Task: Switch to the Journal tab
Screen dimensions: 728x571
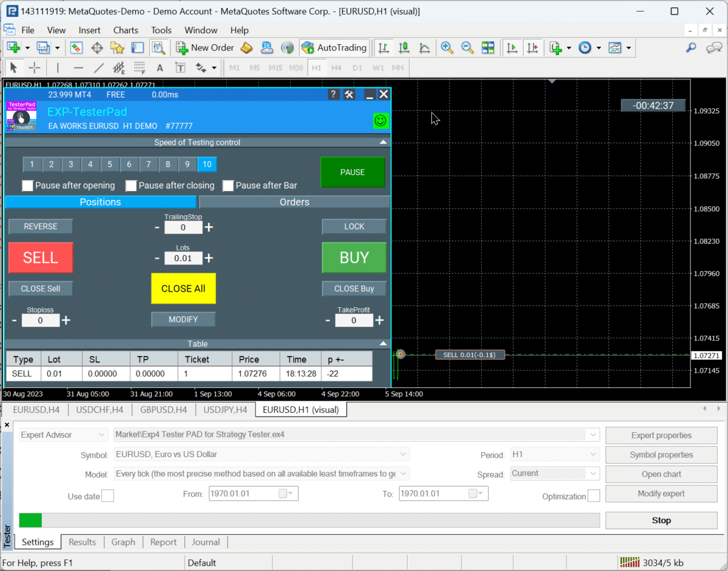Action: pos(206,542)
